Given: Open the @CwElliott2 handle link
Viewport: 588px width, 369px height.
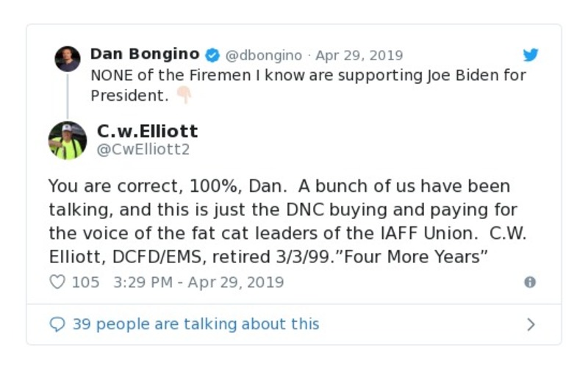Looking at the screenshot, I should (143, 149).
